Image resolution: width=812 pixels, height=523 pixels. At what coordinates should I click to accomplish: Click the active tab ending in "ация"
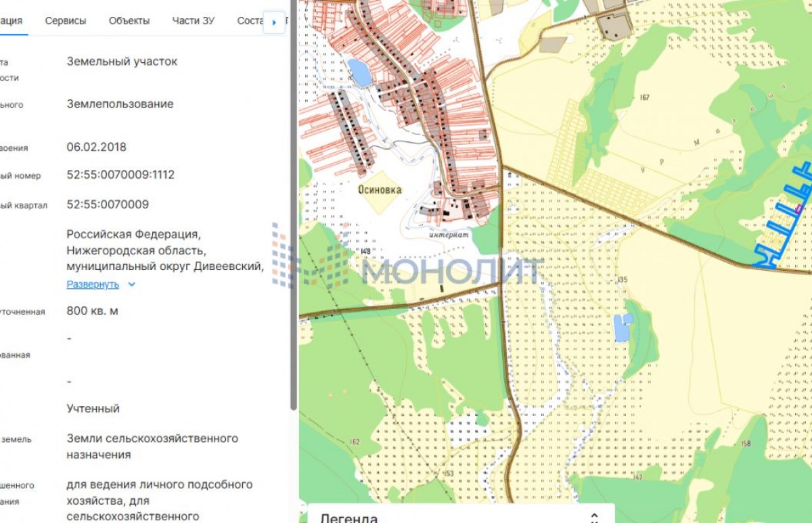(12, 20)
